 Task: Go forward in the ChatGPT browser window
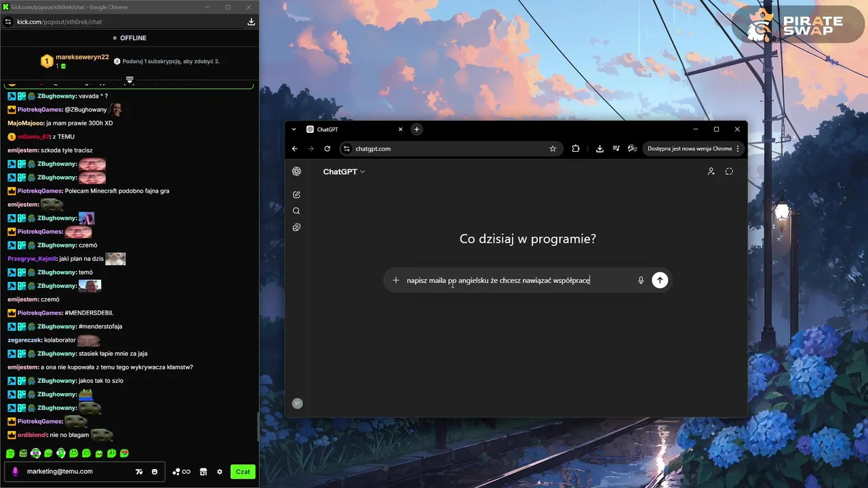coord(311,148)
